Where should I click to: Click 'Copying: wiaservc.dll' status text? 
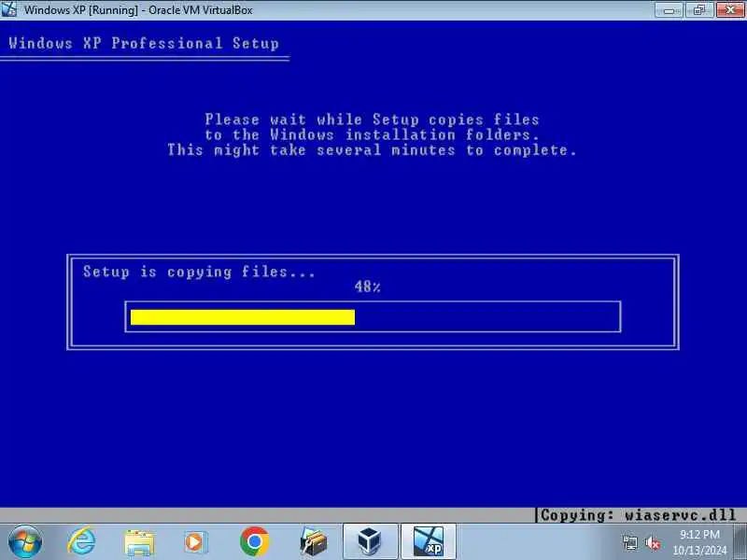(639, 515)
